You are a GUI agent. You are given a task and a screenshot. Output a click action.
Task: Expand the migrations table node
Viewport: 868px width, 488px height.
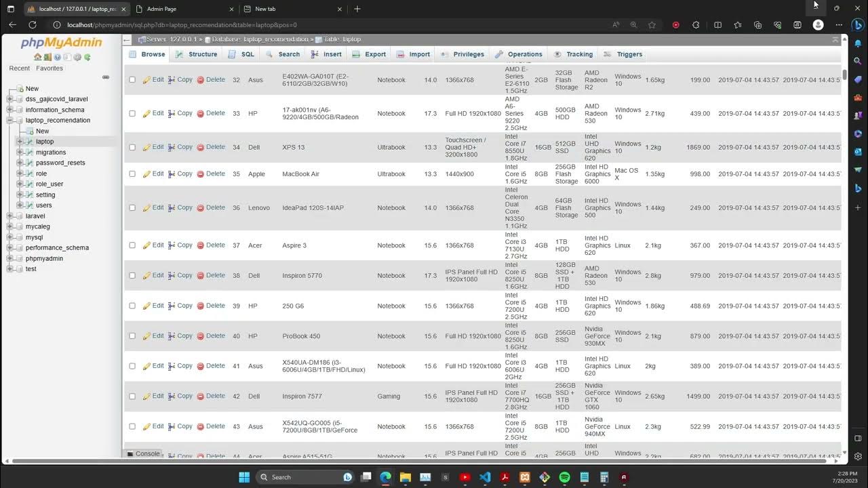(20, 152)
